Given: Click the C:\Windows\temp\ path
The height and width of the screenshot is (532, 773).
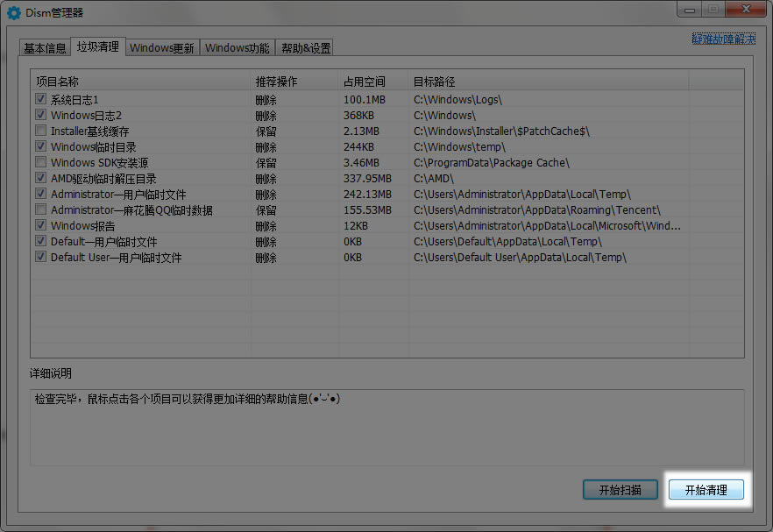Looking at the screenshot, I should pos(459,147).
